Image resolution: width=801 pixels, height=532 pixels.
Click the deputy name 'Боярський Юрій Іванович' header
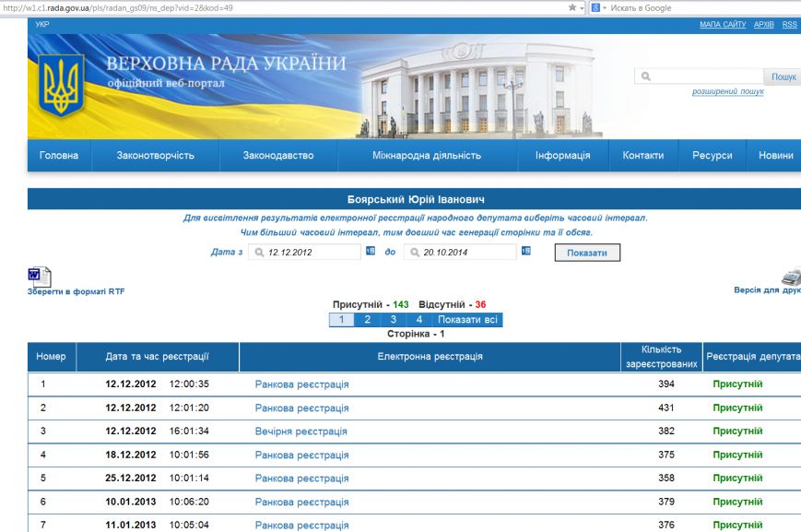coord(416,199)
